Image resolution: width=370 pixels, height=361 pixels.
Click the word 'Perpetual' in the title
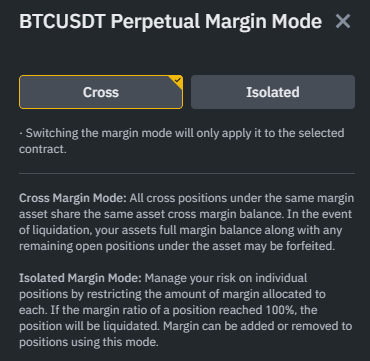pos(155,22)
